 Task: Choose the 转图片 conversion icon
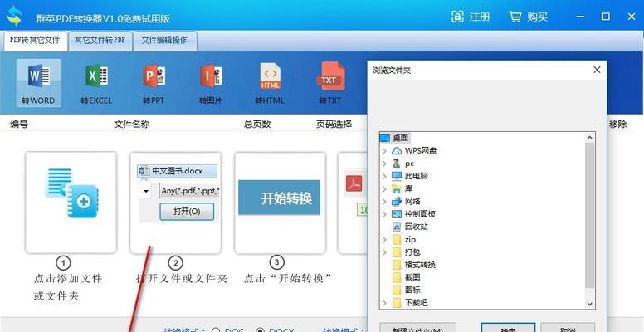[211, 83]
